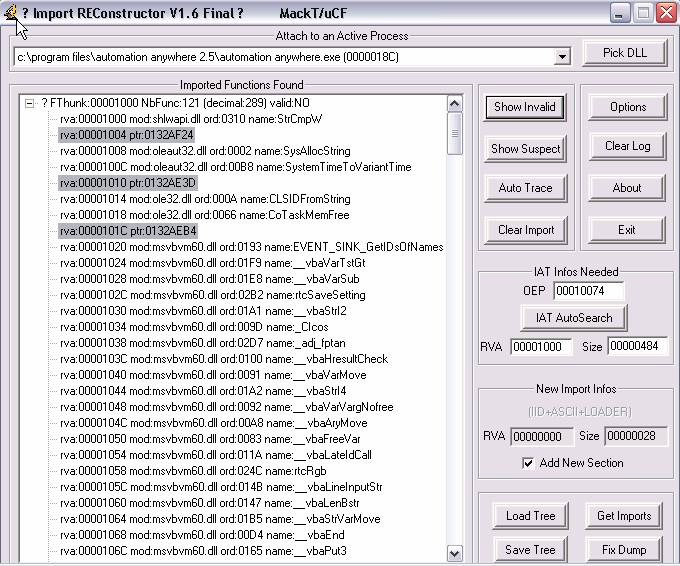Click the Load Tree button
Viewport: 680px width, 566px height.
530,516
